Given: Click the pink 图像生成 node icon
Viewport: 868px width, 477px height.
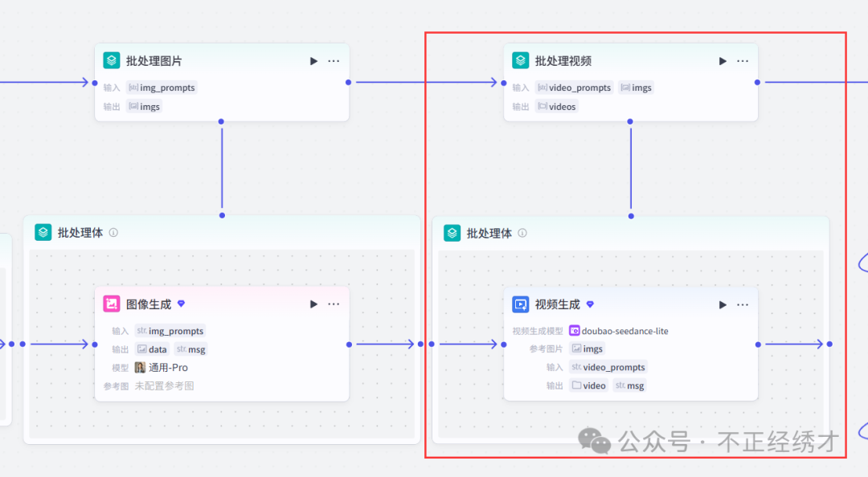Looking at the screenshot, I should pos(112,304).
